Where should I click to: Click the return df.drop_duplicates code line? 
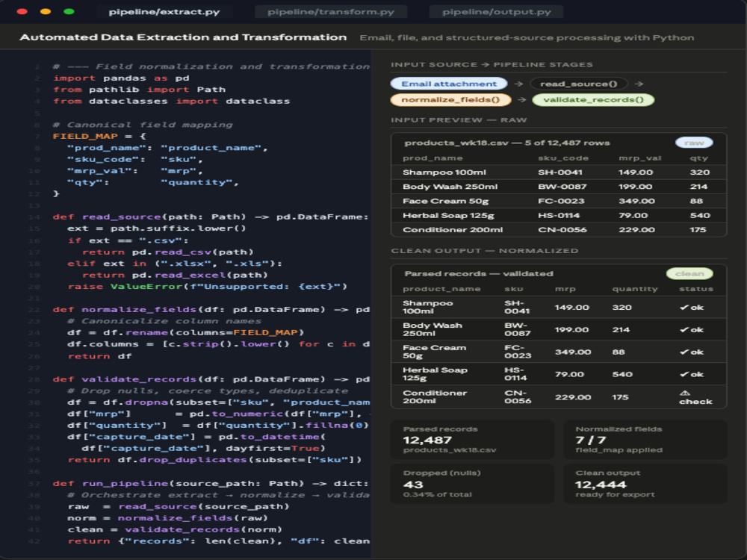click(x=214, y=460)
